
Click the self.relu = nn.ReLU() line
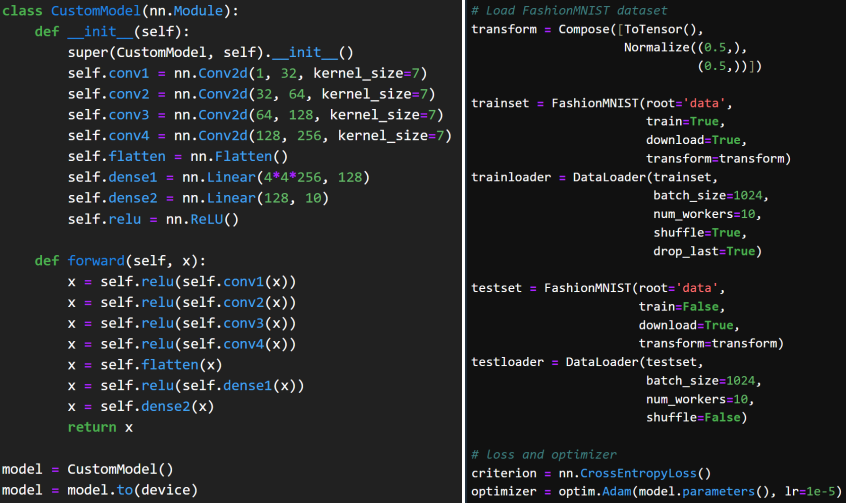click(x=153, y=219)
